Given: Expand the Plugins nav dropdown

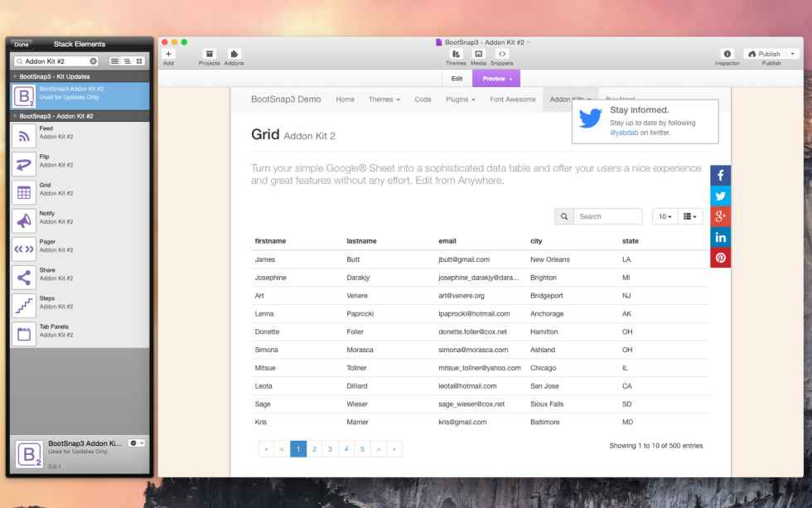Looking at the screenshot, I should point(461,99).
